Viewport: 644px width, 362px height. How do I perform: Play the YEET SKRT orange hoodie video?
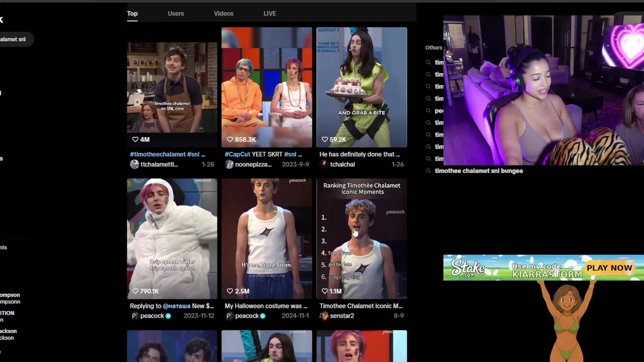point(267,87)
